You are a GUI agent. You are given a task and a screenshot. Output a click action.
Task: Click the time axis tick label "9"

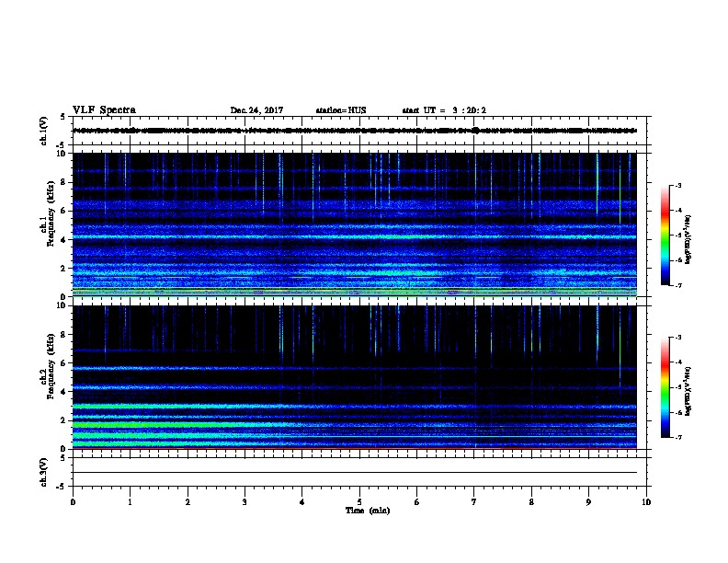click(x=588, y=501)
